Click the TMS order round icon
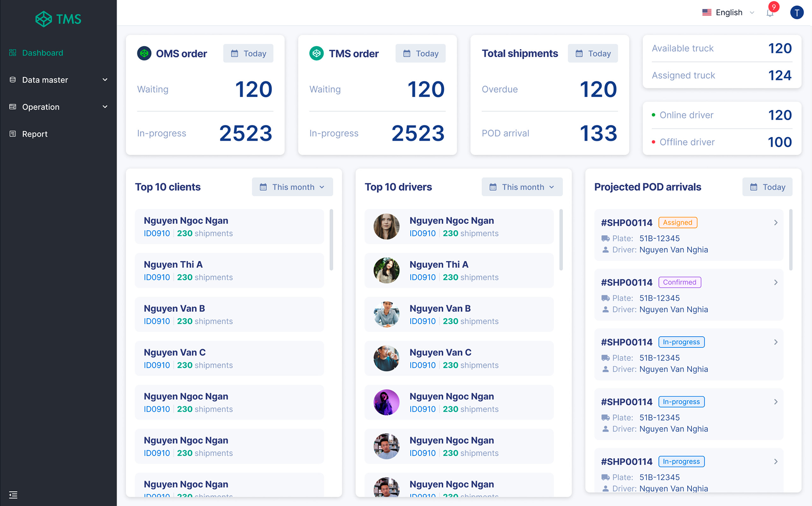The height and width of the screenshot is (506, 812). (316, 53)
